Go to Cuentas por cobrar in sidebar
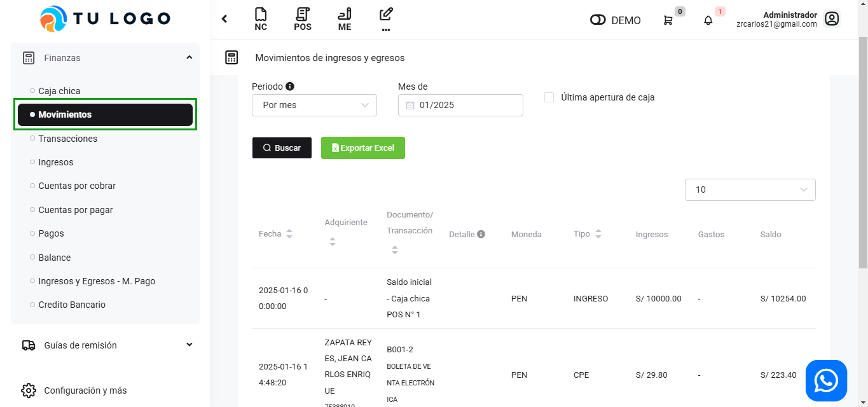 [x=77, y=186]
